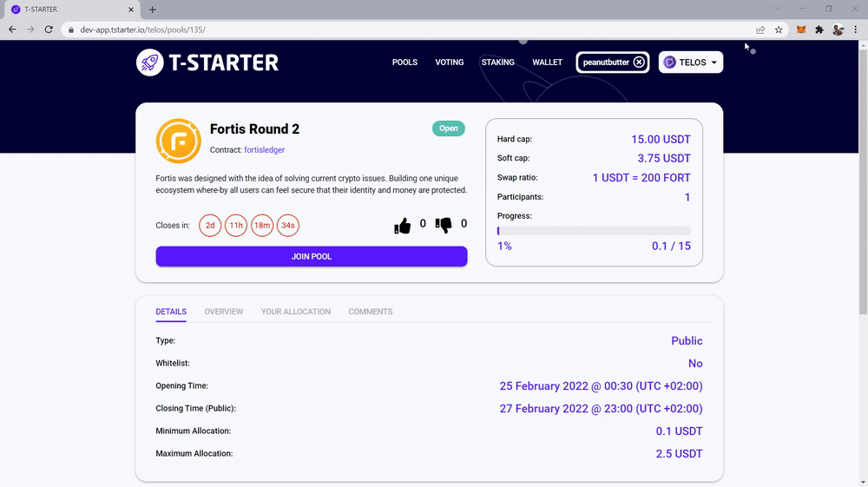Click the 27 February 2022 closing time

click(x=601, y=409)
